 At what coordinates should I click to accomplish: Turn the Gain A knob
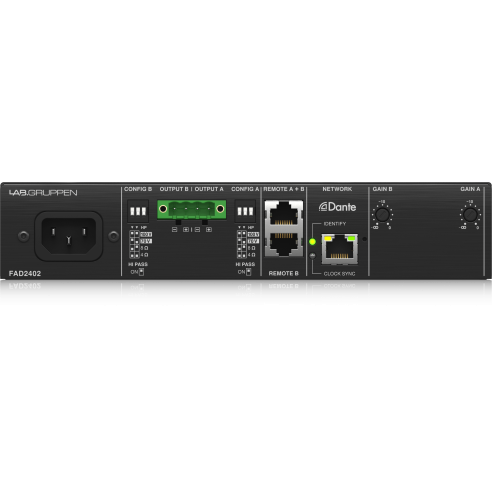pyautogui.click(x=470, y=215)
